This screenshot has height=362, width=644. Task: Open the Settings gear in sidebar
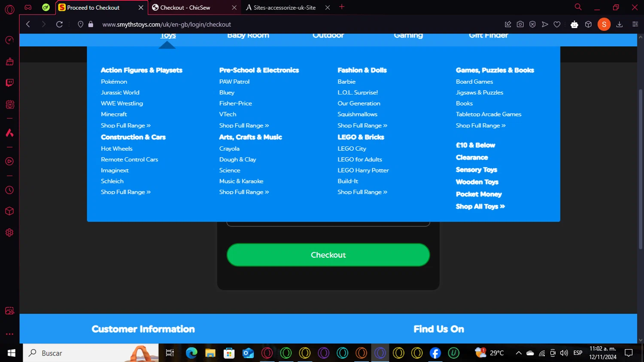(9, 232)
